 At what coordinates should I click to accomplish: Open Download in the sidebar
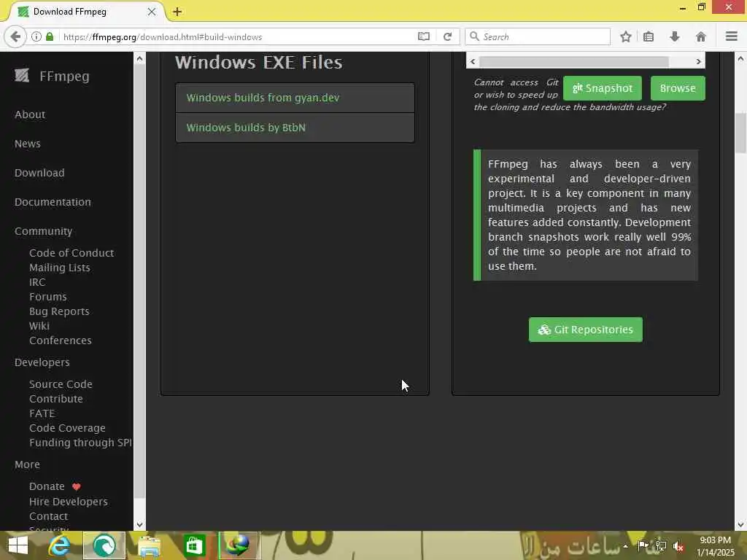coord(39,173)
